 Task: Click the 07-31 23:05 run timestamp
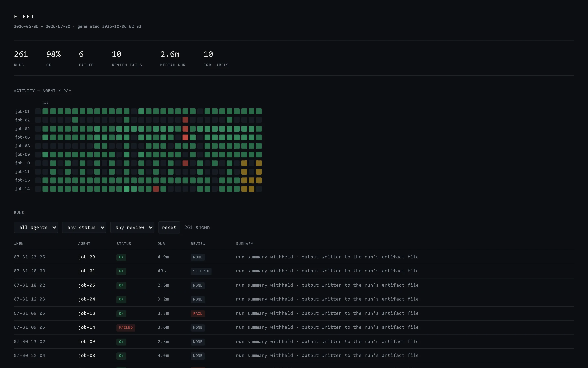click(29, 257)
